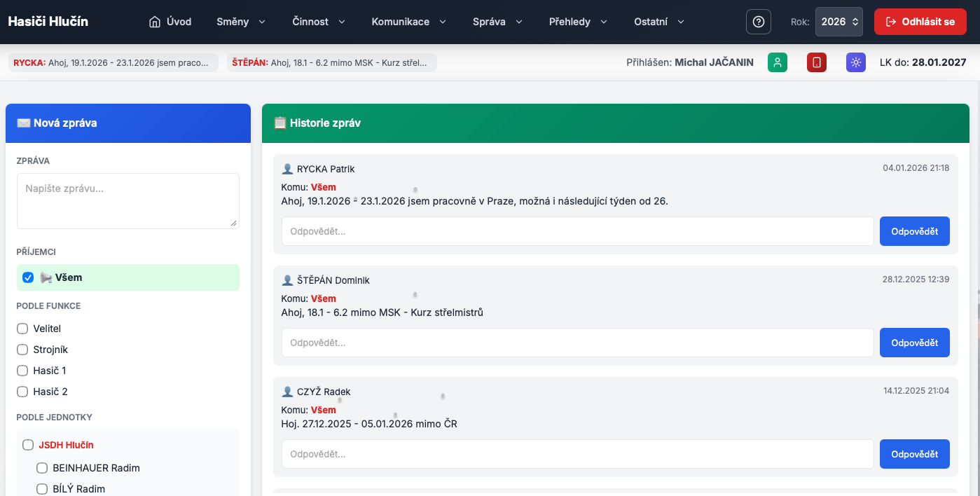Viewport: 980px width, 496px height.
Task: Expand the Přehledy dropdown menu
Action: coord(578,22)
